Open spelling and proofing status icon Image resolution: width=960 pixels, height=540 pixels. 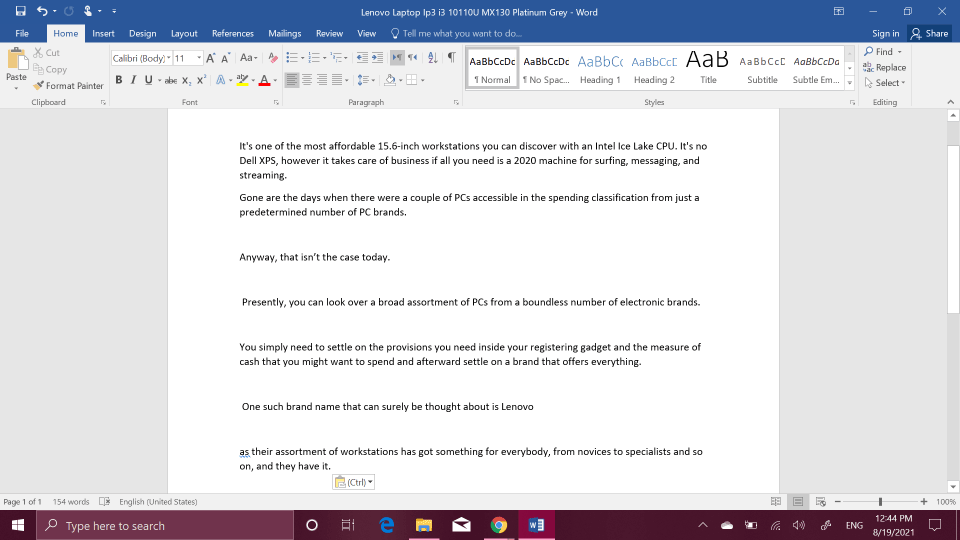[x=105, y=501]
